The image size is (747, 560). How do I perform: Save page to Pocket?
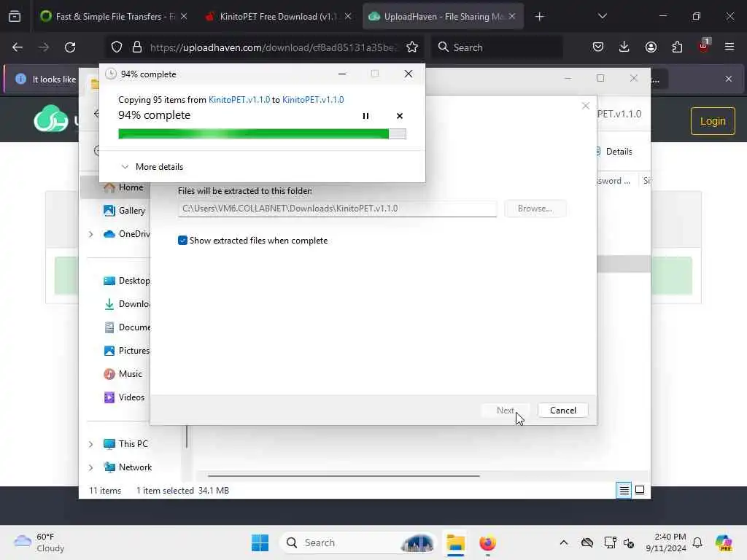click(x=598, y=47)
